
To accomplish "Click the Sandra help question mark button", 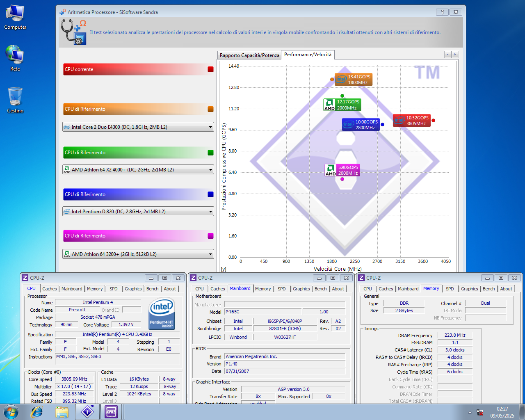I will 442,12.
